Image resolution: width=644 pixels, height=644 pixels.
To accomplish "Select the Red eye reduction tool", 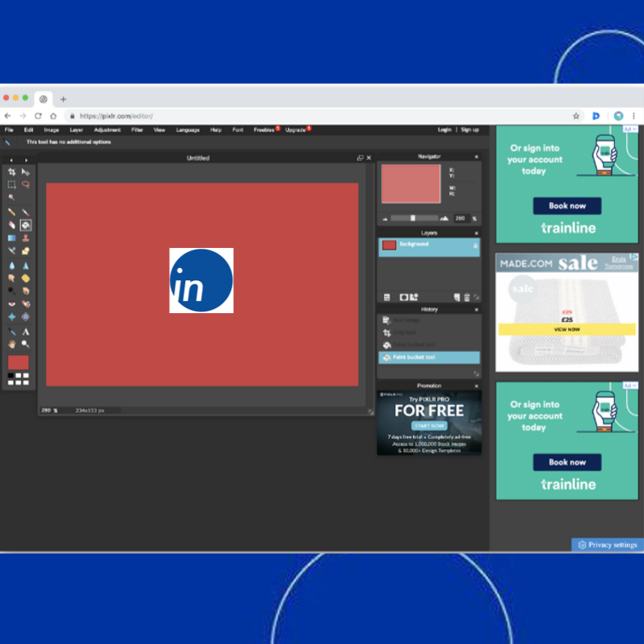I will [12, 304].
